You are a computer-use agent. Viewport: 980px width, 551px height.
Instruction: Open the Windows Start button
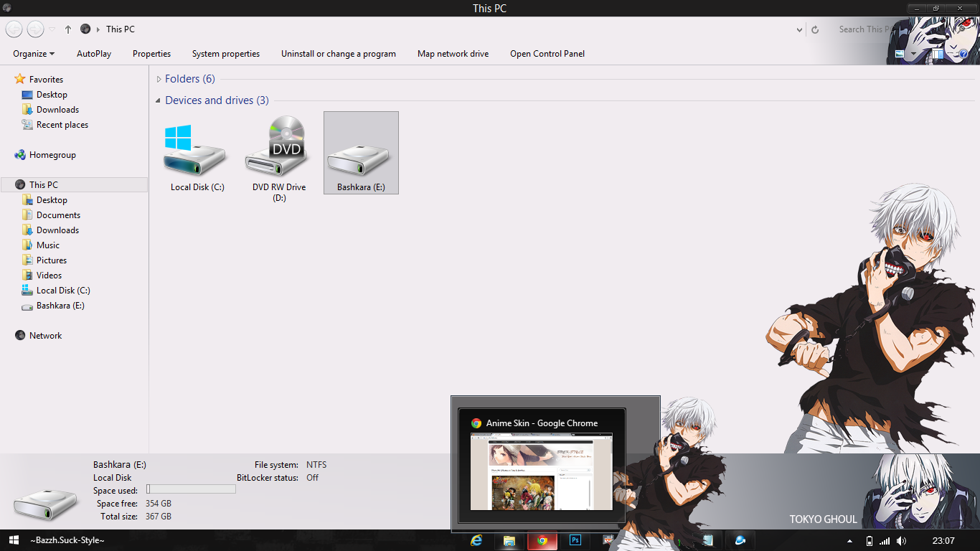14,540
